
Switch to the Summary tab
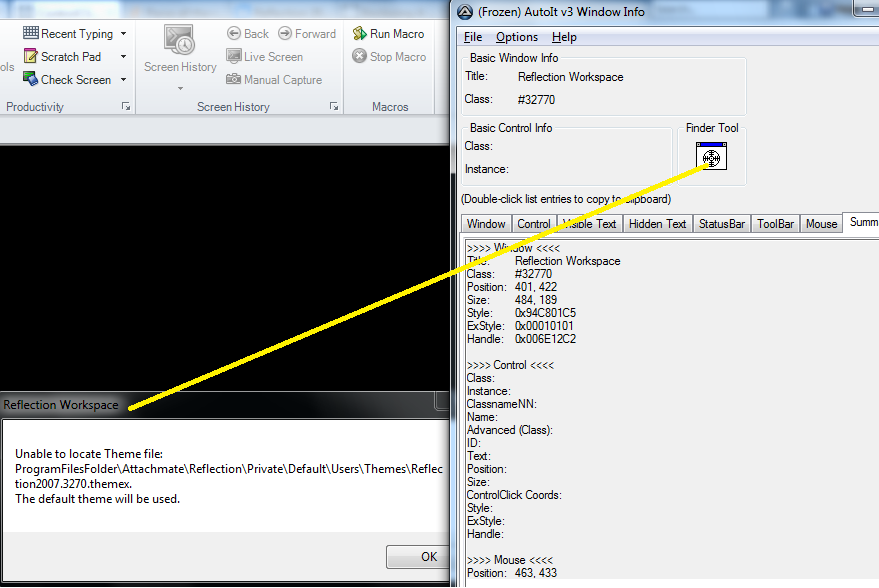coord(862,222)
